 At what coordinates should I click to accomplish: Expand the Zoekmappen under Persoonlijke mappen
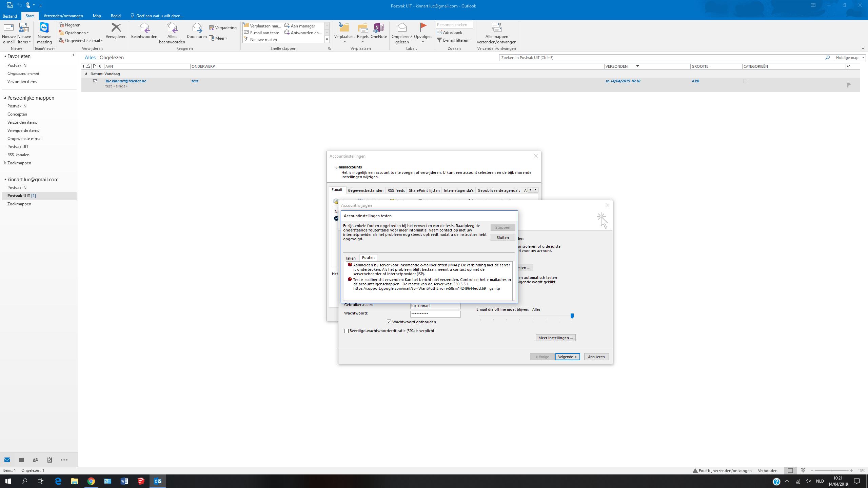(5, 163)
